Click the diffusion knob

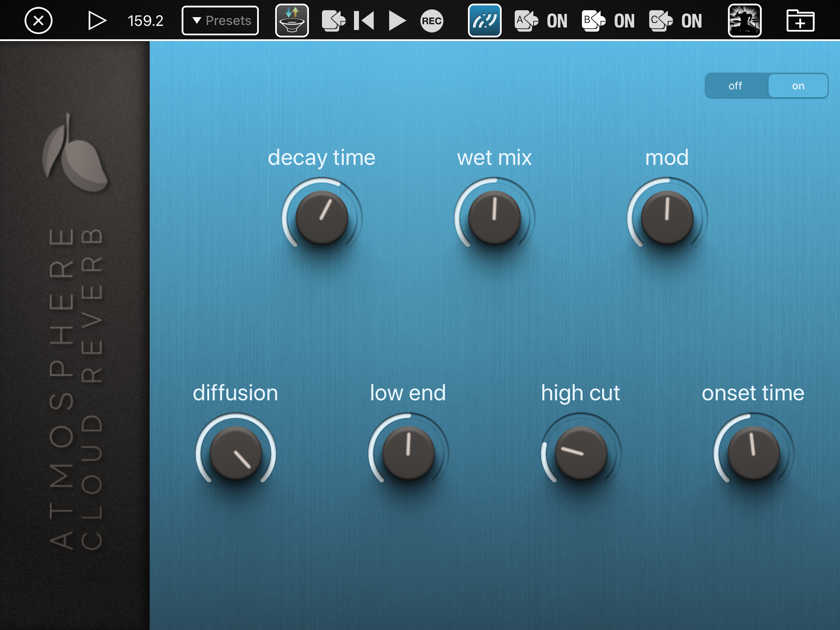click(236, 453)
